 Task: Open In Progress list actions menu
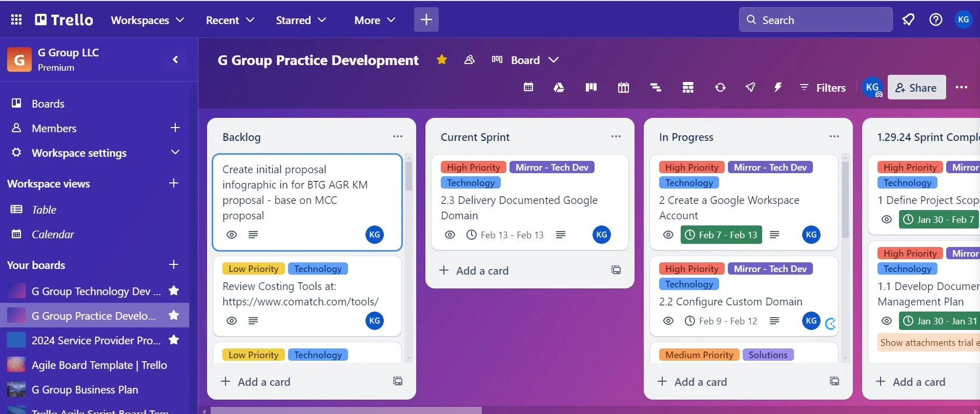(834, 136)
